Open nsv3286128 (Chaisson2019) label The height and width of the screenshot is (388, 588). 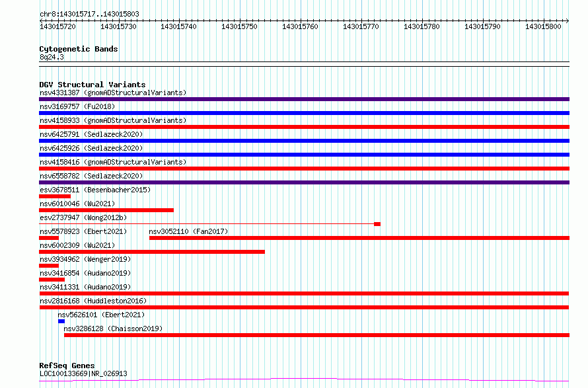point(113,329)
